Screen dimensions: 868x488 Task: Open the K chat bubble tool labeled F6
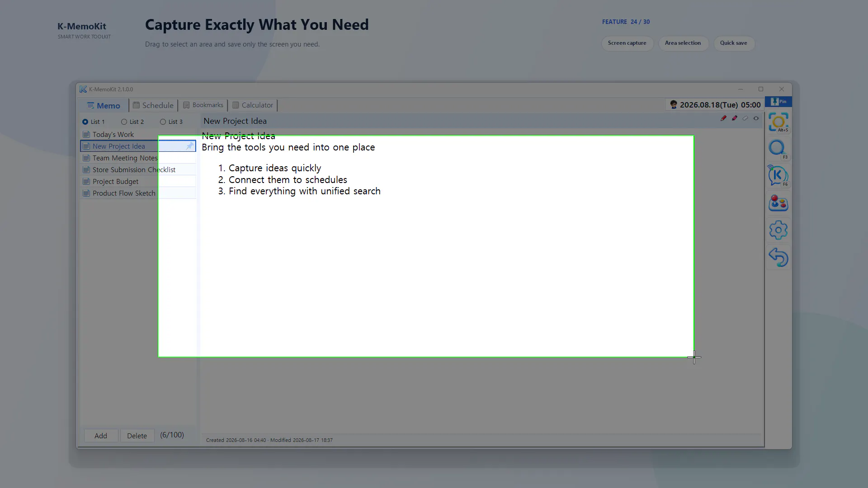click(778, 176)
